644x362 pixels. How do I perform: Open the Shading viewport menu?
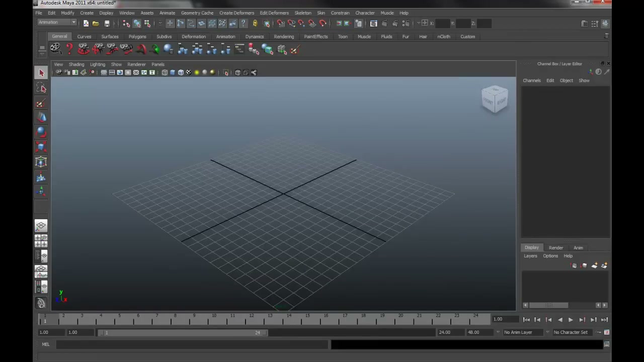76,64
